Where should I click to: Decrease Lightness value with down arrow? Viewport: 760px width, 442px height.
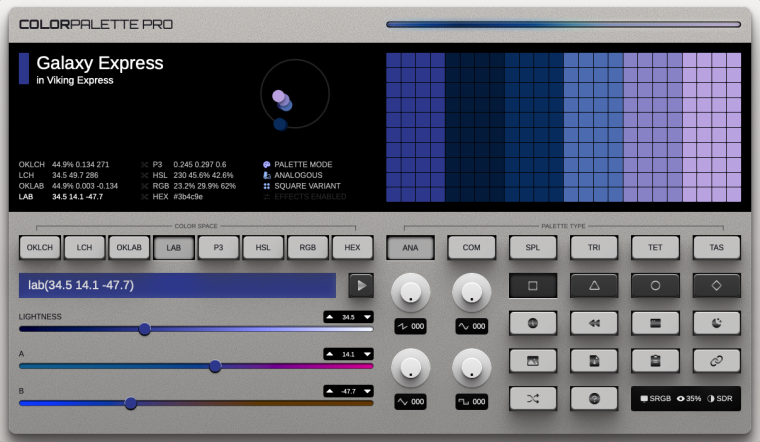pos(366,317)
